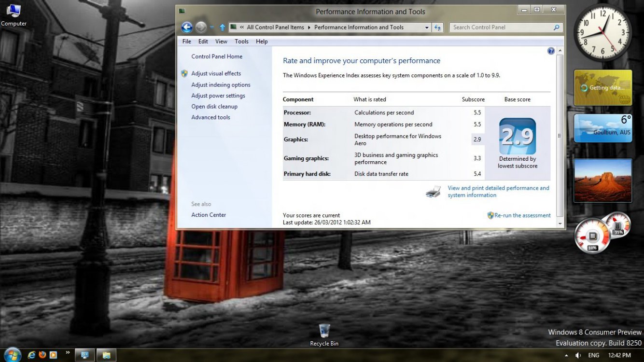Click the window icon in the title bar
Viewport: 644px width, 362px height.
pyautogui.click(x=182, y=11)
